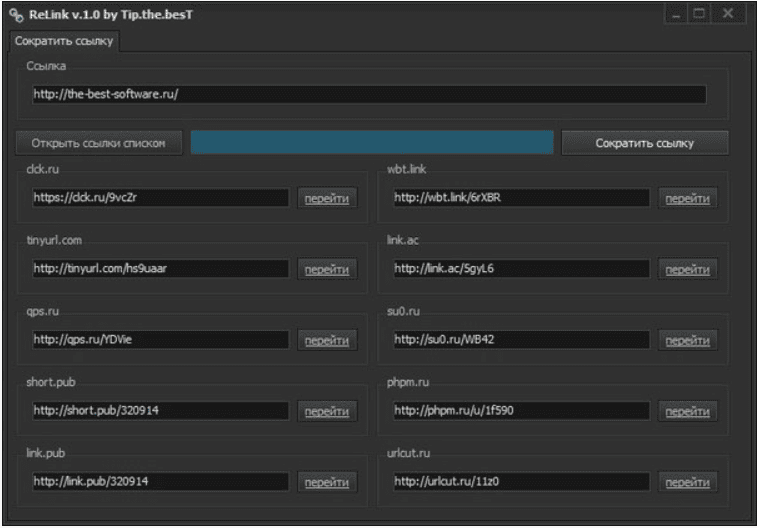Select the urlcut.ru shortened link field

click(521, 481)
